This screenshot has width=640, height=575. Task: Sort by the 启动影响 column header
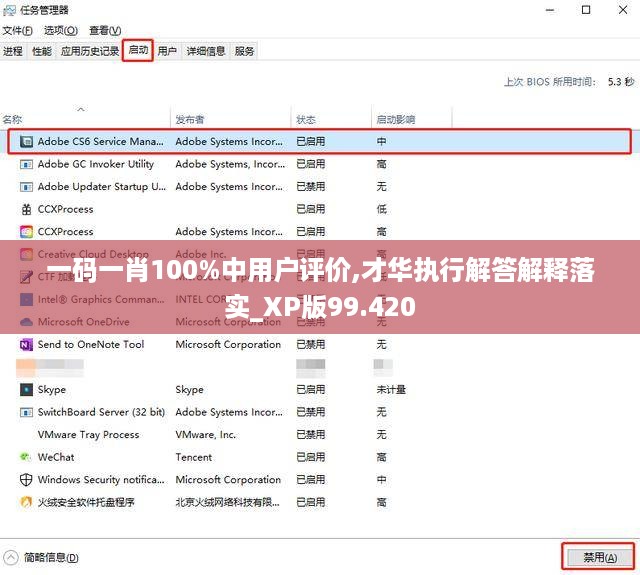[412, 119]
